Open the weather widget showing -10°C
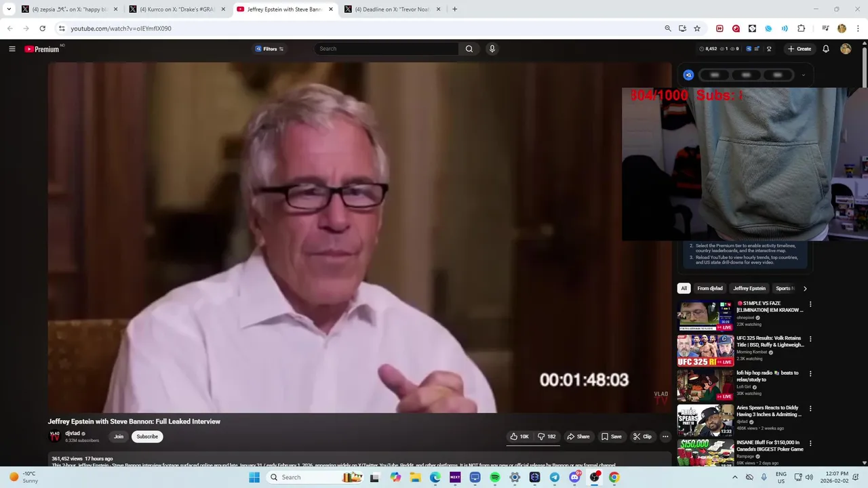This screenshot has height=488, width=868. tap(24, 477)
